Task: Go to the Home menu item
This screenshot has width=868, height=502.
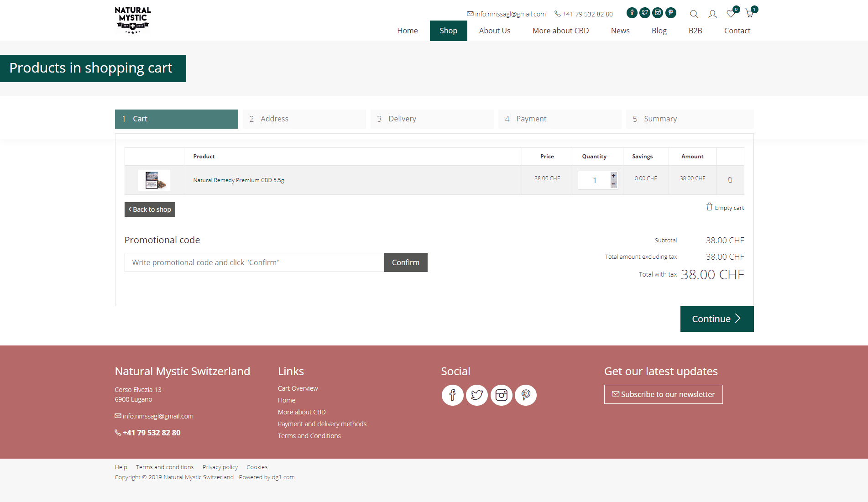Action: coord(408,31)
